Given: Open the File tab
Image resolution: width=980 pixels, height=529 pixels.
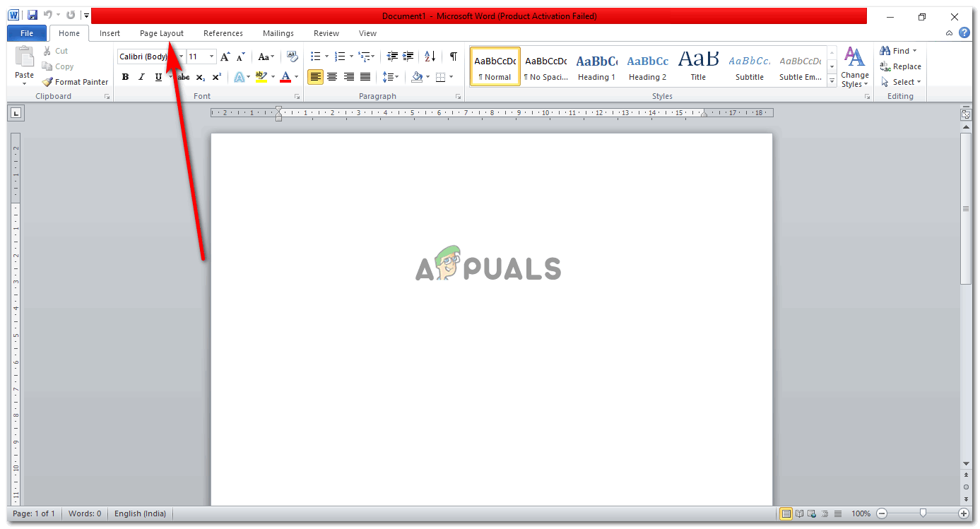Looking at the screenshot, I should 27,33.
